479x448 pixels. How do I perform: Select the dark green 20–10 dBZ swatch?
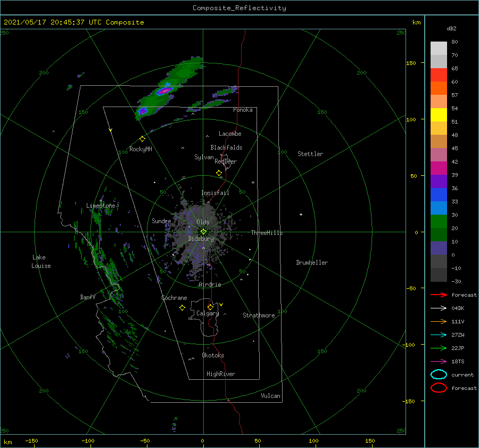pos(439,235)
